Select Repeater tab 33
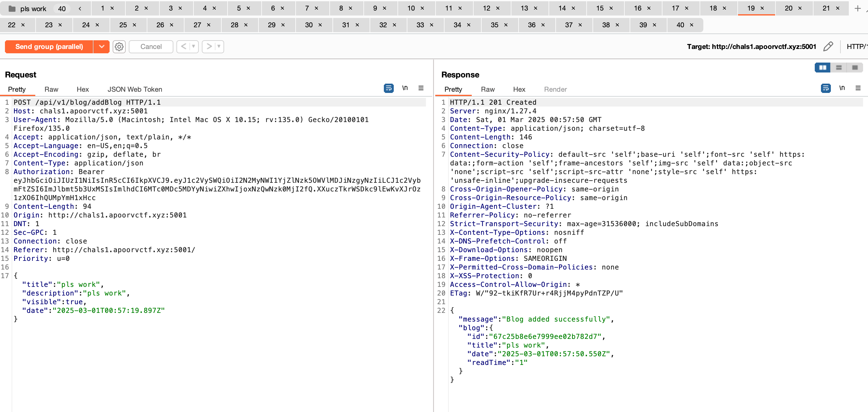The height and width of the screenshot is (412, 868). [420, 25]
